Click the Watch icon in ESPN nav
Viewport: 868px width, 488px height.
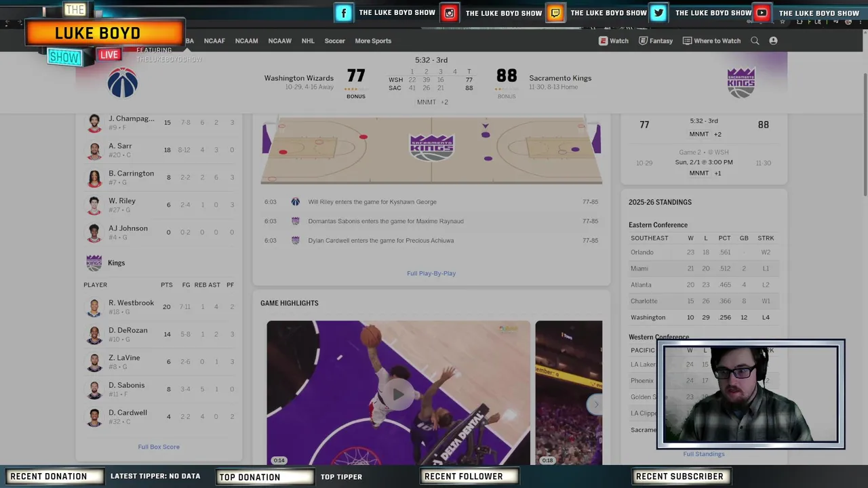click(603, 41)
